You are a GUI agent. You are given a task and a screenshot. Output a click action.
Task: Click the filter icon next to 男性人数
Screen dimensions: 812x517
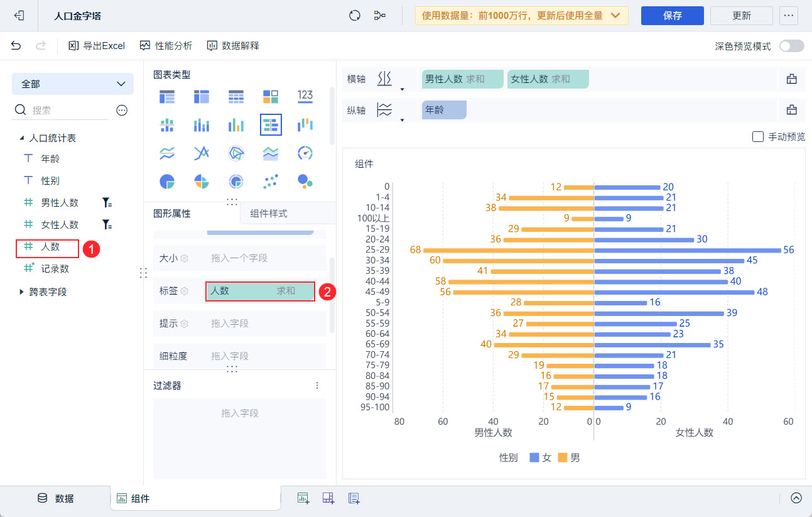pos(107,203)
